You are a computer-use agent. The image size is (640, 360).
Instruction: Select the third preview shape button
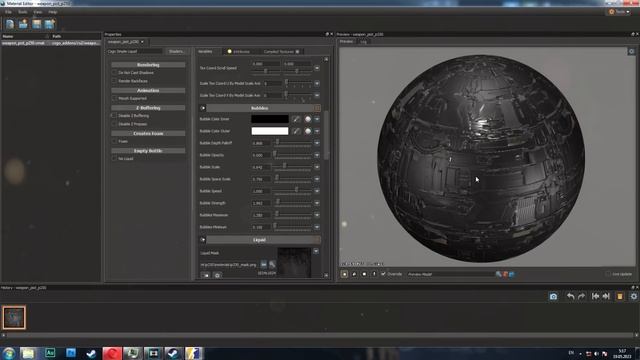point(364,274)
